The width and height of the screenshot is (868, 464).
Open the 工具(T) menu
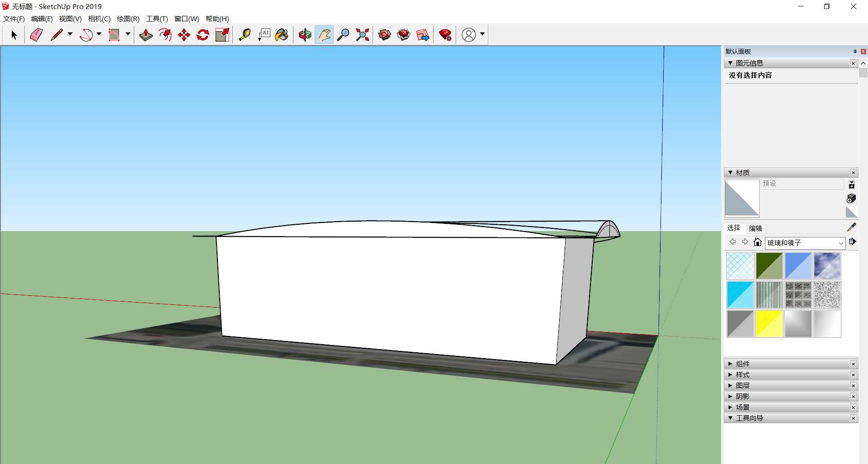coord(157,19)
